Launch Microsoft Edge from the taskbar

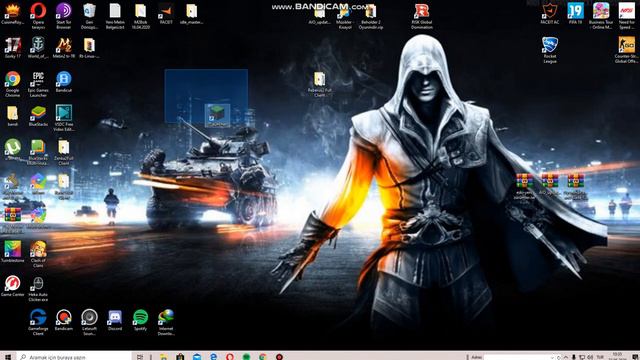213,357
